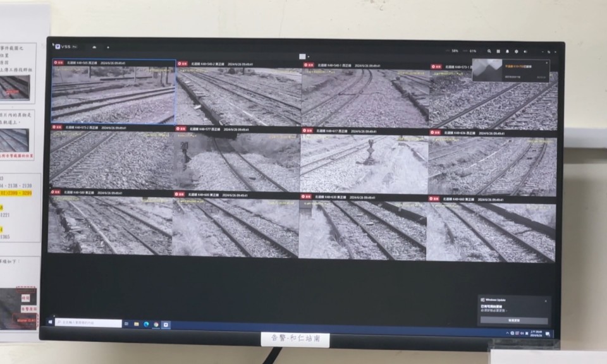Open the grid layout selector above the cameras
Screen dimensions: 607x364
tap(302, 56)
